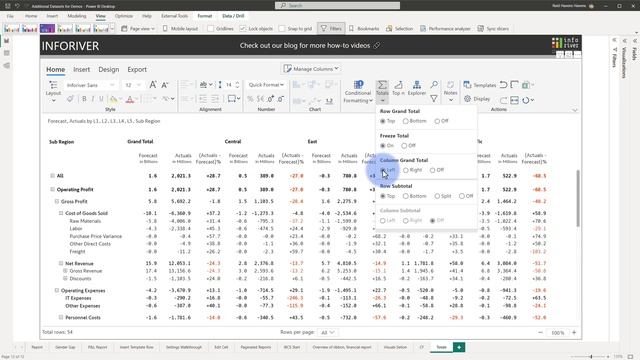Increase indent in Alignment group
640x360 pixels.
pos(215,99)
